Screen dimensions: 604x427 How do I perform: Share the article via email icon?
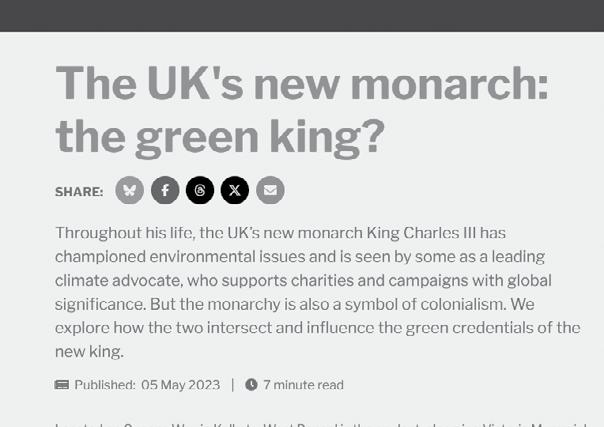270,190
